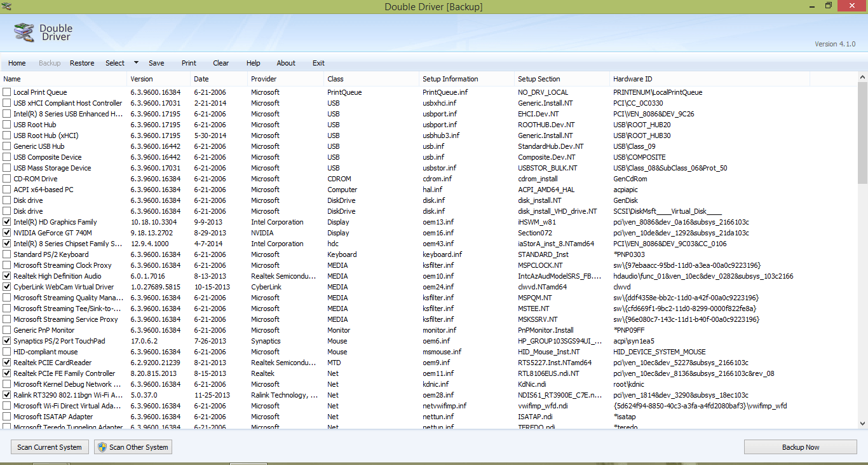Image resolution: width=868 pixels, height=465 pixels.
Task: Open the Home menu
Action: click(17, 63)
